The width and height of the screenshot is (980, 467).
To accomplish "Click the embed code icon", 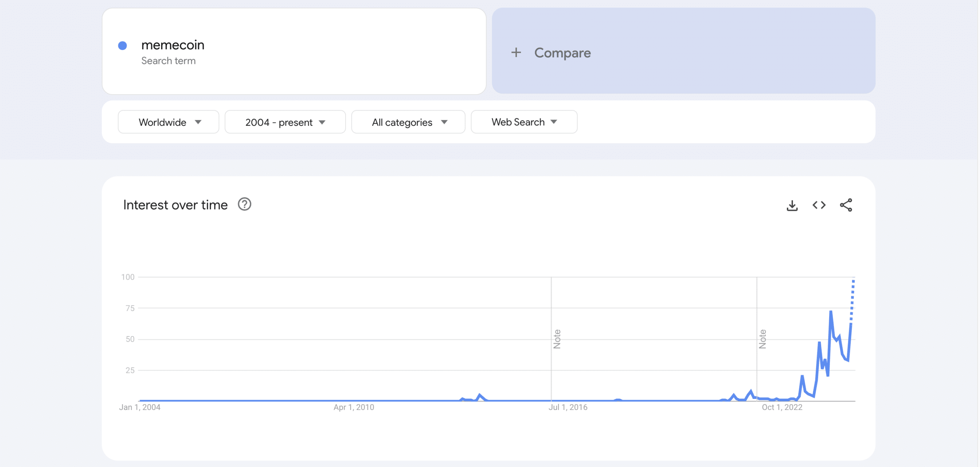I will pos(819,205).
